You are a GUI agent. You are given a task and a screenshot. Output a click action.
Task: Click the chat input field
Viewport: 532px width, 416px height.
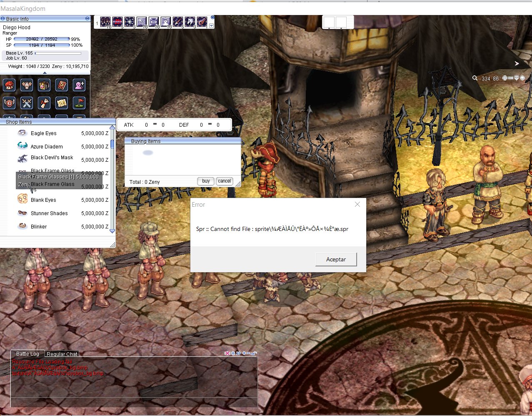pyautogui.click(x=134, y=403)
